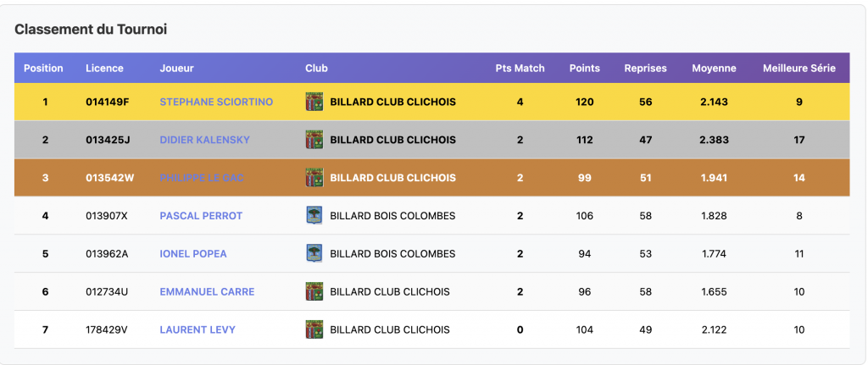Open PASCAL PERROT player link
The image size is (868, 365).
click(x=201, y=216)
